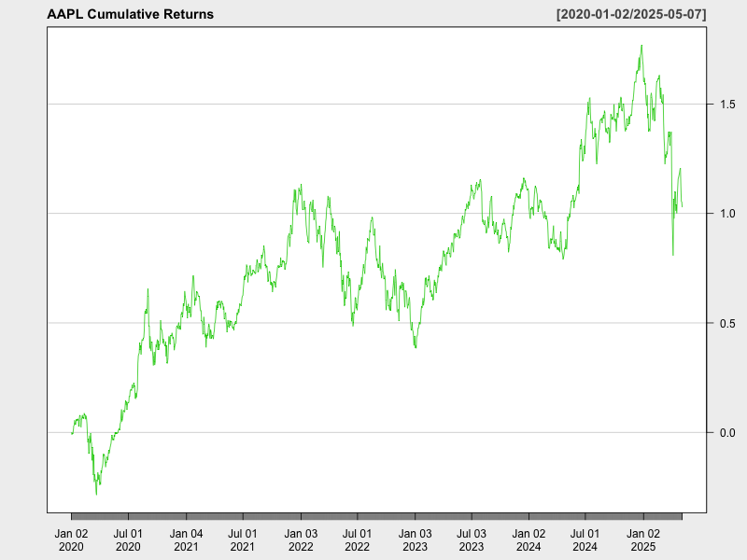Select the Jan 02 2025 axis label

point(643,540)
